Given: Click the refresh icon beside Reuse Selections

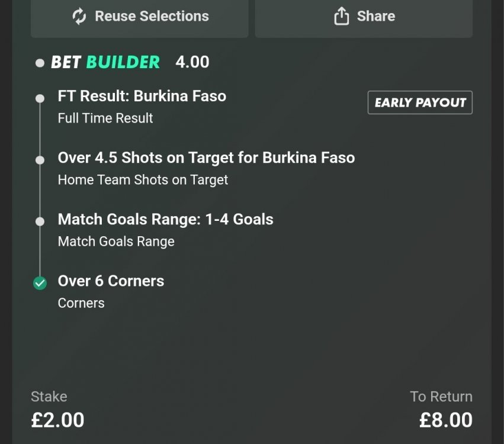Looking at the screenshot, I should (x=79, y=17).
